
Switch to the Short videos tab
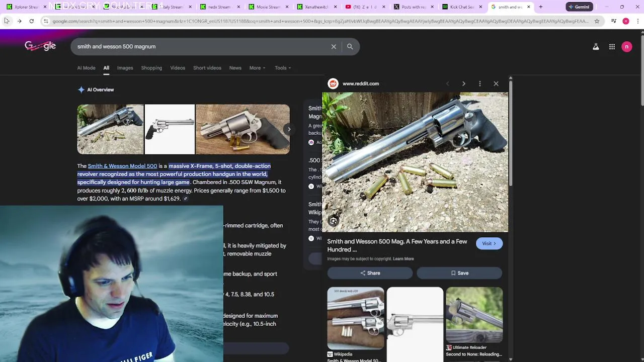(207, 68)
